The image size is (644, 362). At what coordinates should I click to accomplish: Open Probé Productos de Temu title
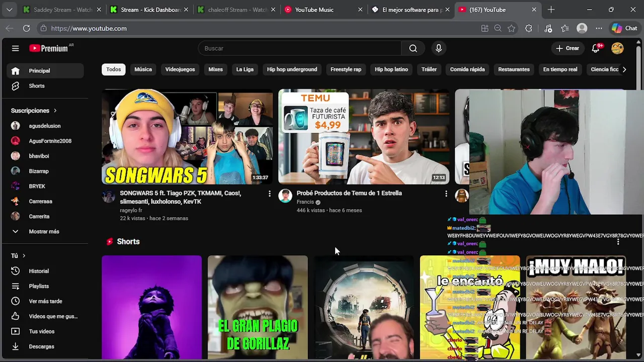coord(349,193)
